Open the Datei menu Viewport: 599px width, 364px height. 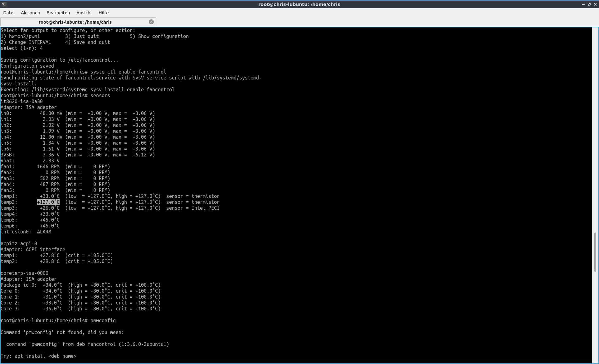tap(9, 13)
